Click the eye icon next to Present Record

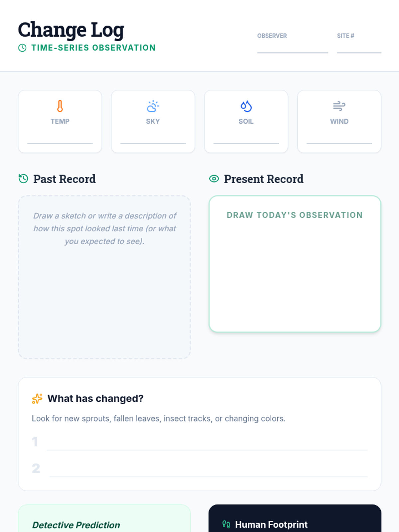[x=214, y=179]
